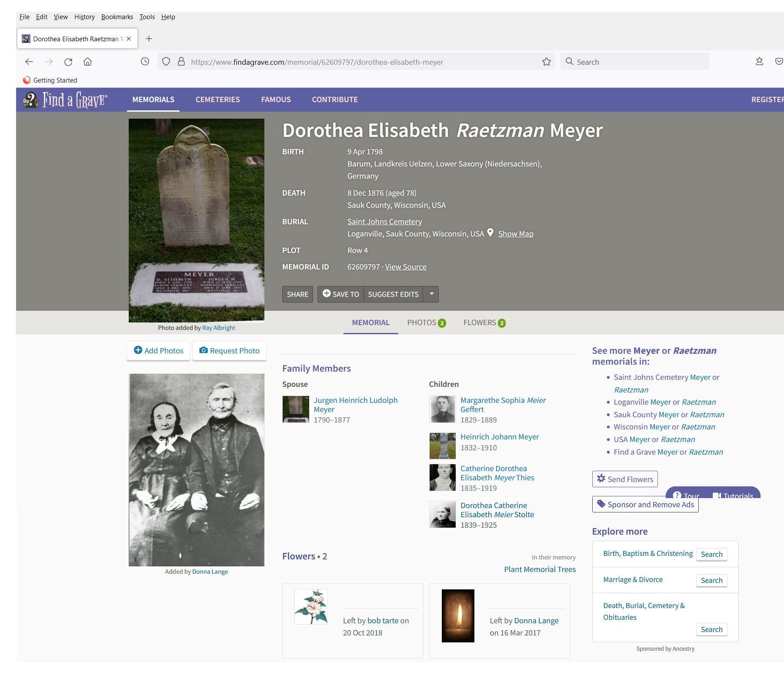The image size is (784, 675).
Task: Click the Request Photo button
Action: (x=229, y=351)
